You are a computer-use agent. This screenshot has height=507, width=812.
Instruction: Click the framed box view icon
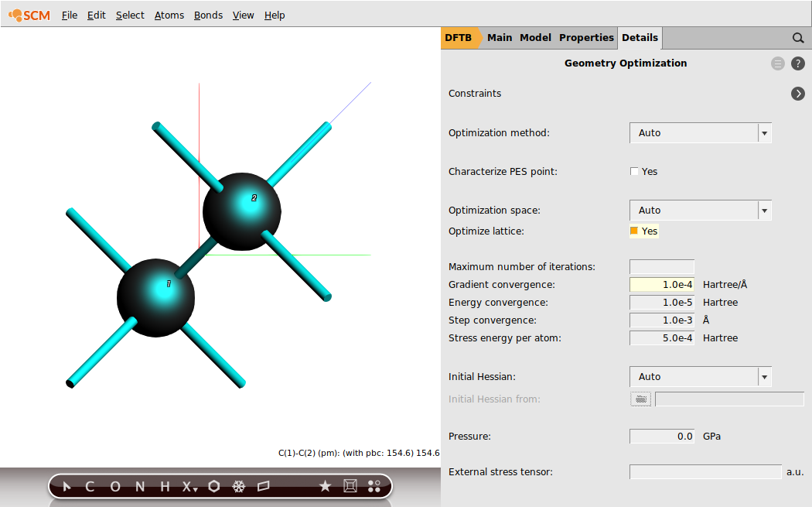[350, 486]
